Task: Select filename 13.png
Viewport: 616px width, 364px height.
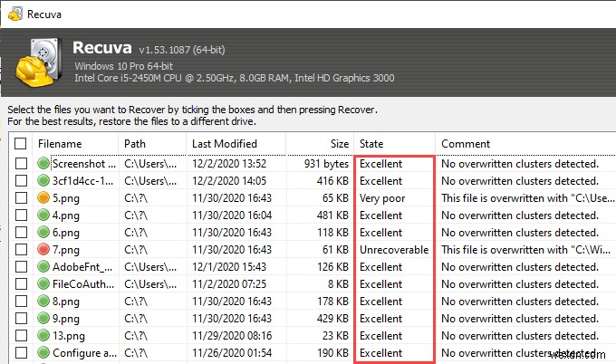Action: (69, 336)
